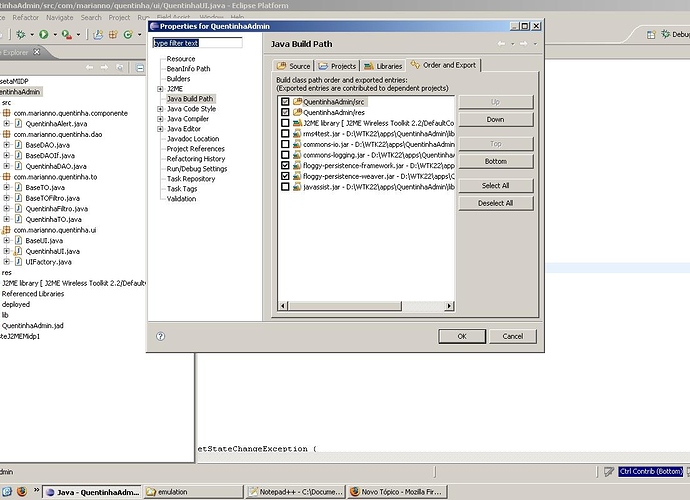Click the list scrollbar right arrow
The height and width of the screenshot is (500, 690).
[449, 306]
